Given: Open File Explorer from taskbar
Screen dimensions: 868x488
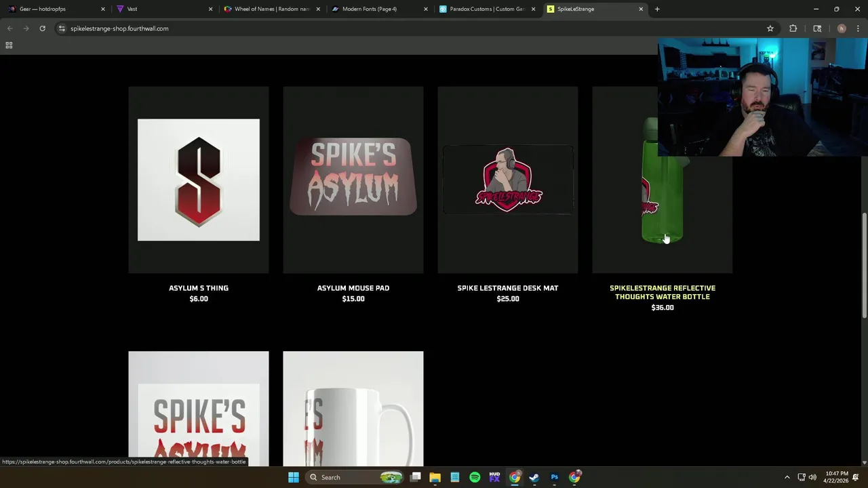Looking at the screenshot, I should click(435, 477).
